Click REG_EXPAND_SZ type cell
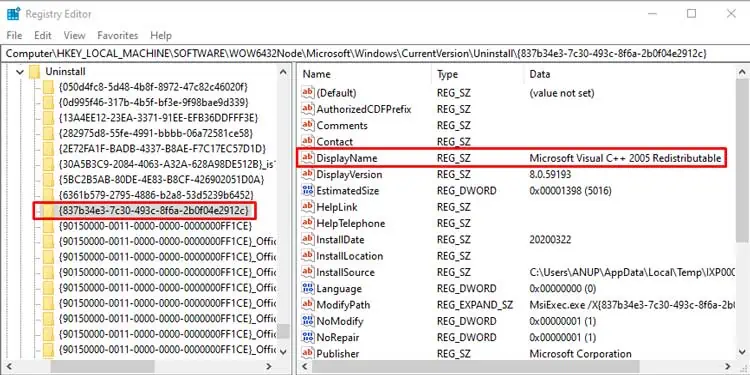750x375 pixels. click(x=474, y=305)
